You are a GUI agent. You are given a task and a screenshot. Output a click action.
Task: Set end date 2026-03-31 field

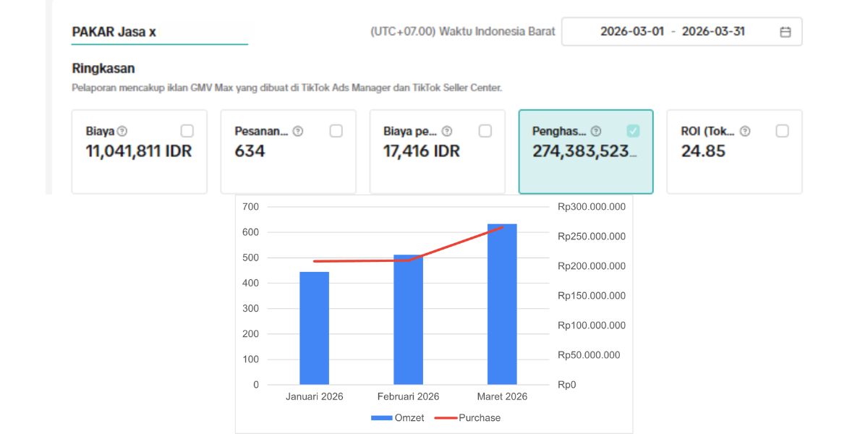[x=713, y=32]
